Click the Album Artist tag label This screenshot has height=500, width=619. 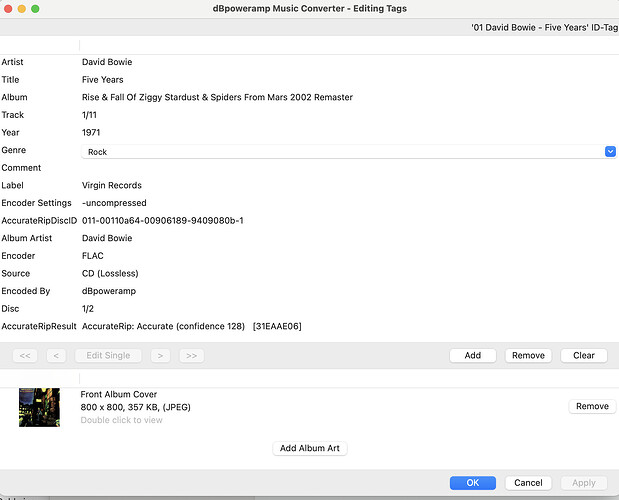tap(27, 238)
